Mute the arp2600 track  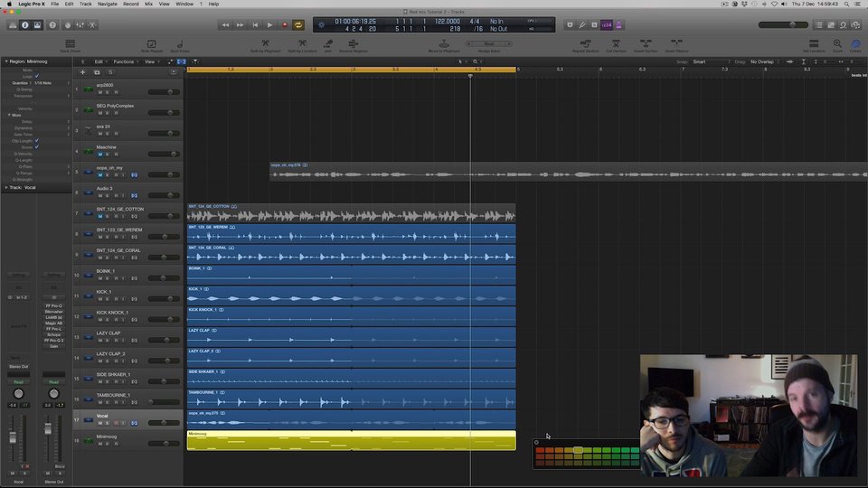[100, 92]
